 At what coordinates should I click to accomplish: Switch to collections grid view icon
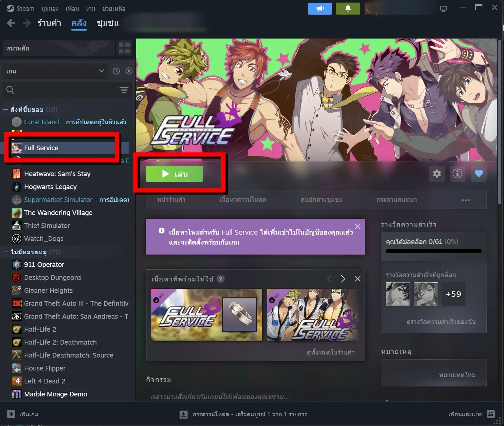pyautogui.click(x=124, y=48)
